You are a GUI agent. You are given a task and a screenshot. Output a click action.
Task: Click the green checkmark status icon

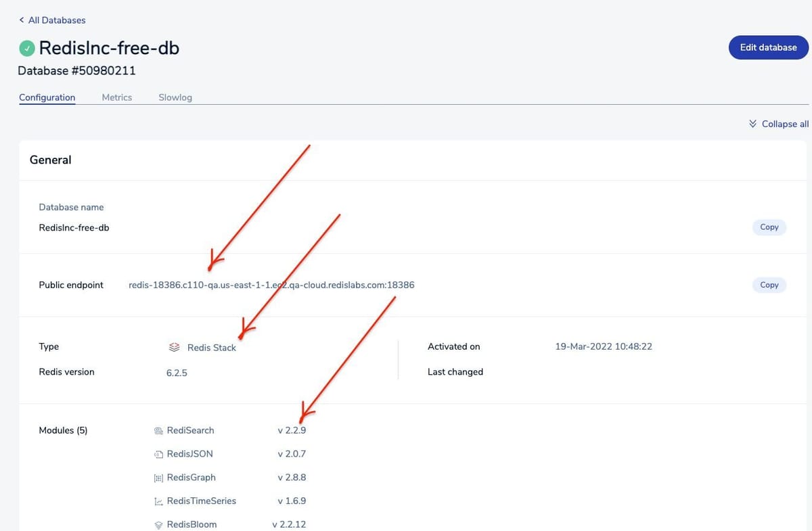pyautogui.click(x=27, y=47)
